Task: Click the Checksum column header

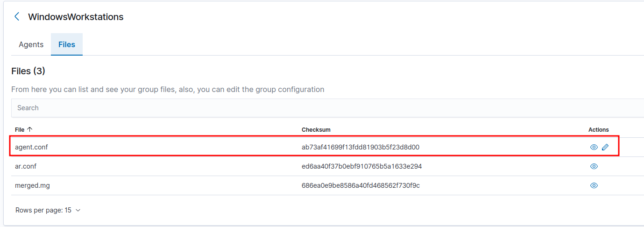Action: click(x=316, y=129)
